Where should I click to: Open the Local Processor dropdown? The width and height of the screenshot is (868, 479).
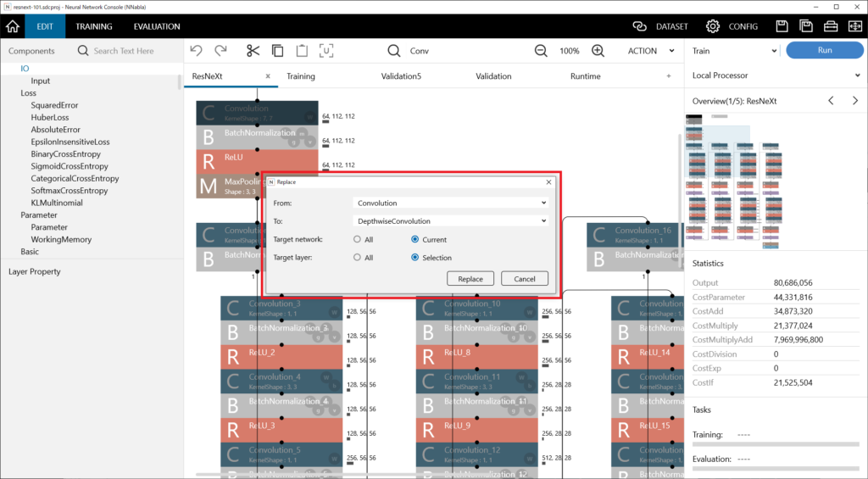pyautogui.click(x=776, y=75)
